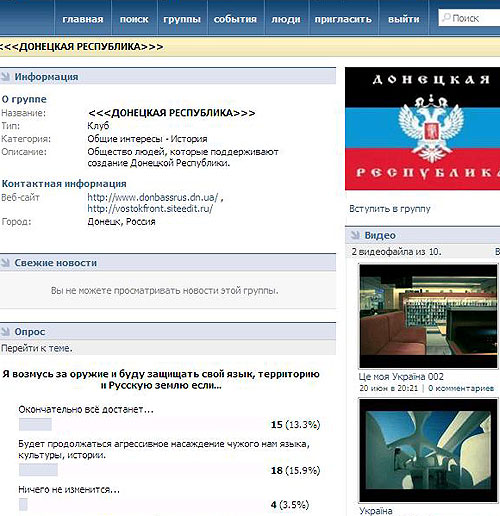Collapse the Информация section arrow icon
The width and height of the screenshot is (500, 516).
point(6,77)
